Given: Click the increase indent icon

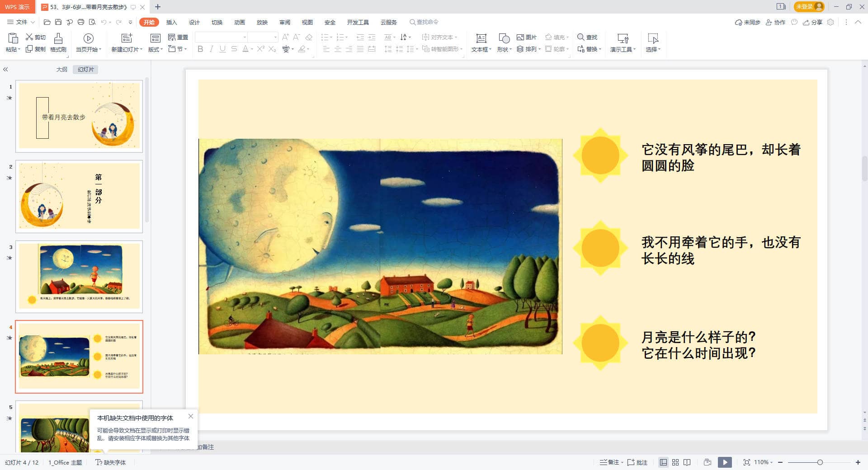Looking at the screenshot, I should (x=372, y=37).
